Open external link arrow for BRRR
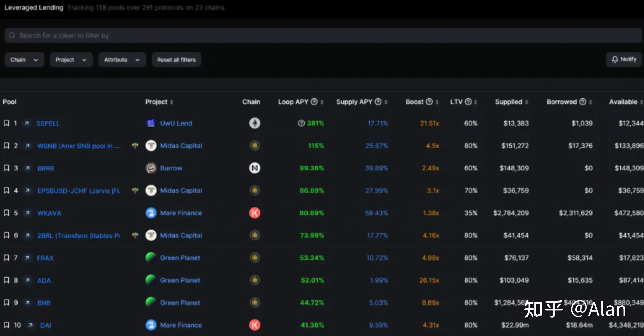Viewport: 644px width, 336px height. (28, 168)
